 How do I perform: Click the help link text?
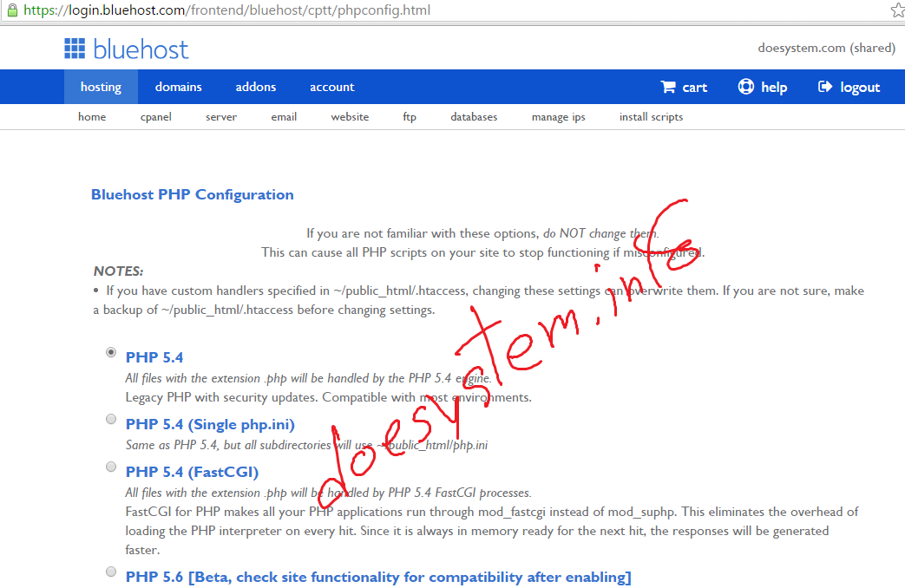click(774, 87)
